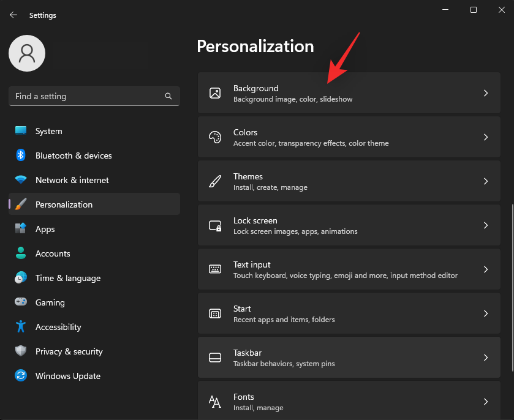The height and width of the screenshot is (420, 514).
Task: Expand the Fonts row chevron
Action: point(486,402)
